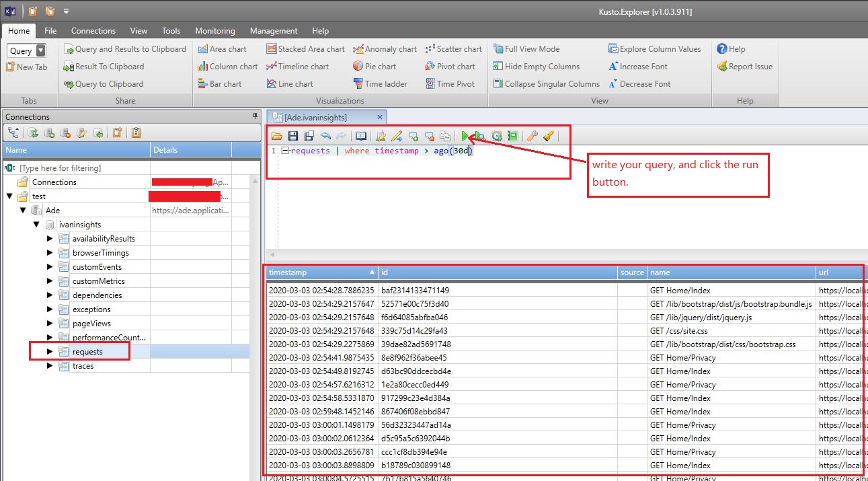
Task: Click the collapse tree icon in Connections toolbar
Action: tap(13, 133)
